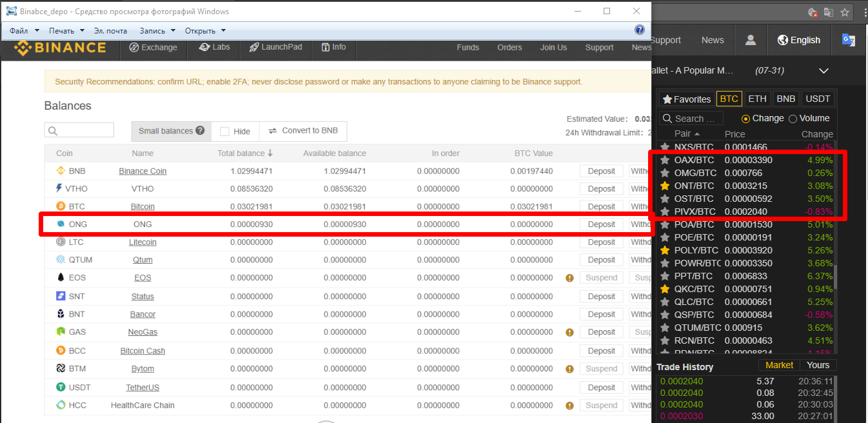Click the warning icon in the GAS row
The height and width of the screenshot is (423, 868).
(569, 332)
